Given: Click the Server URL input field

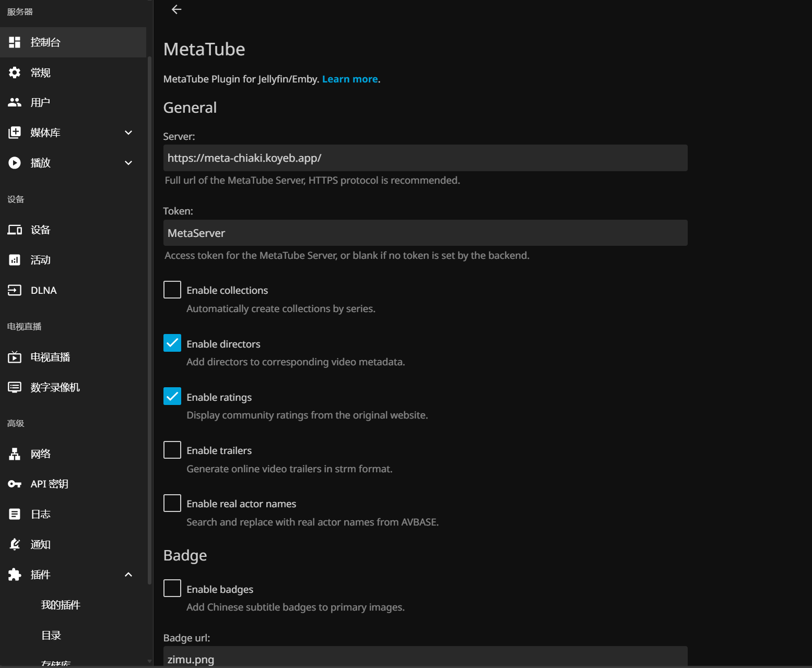Looking at the screenshot, I should tap(425, 158).
